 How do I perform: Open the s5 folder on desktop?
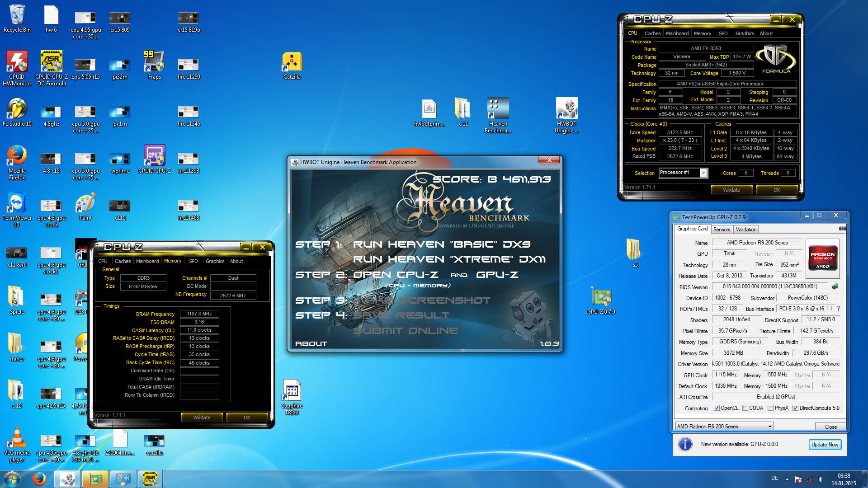[635, 253]
